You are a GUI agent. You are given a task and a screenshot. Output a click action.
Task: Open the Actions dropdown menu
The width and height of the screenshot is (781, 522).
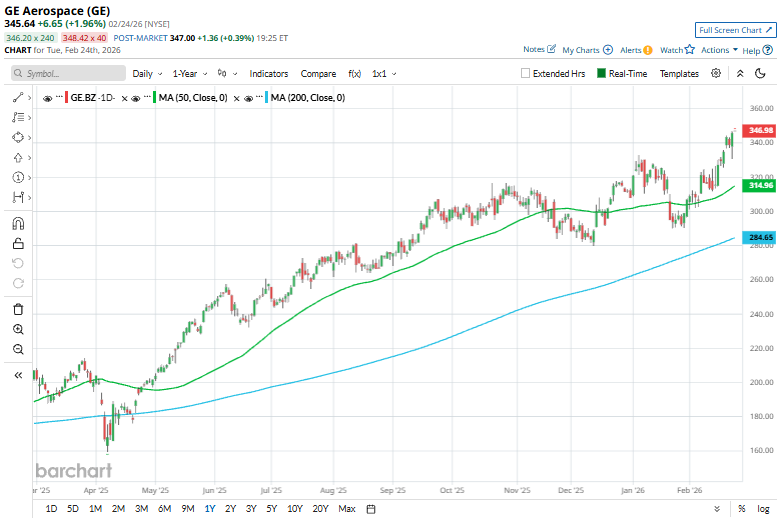tap(719, 49)
